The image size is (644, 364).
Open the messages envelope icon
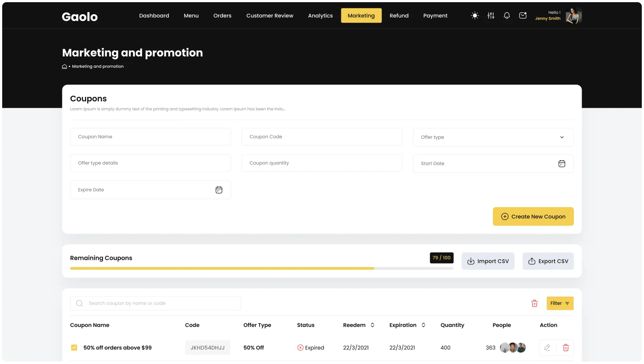click(x=523, y=16)
